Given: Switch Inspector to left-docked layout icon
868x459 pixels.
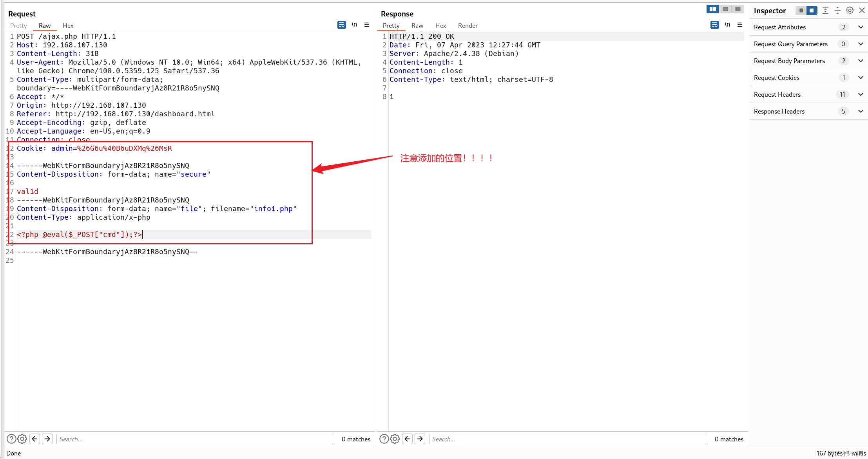Looking at the screenshot, I should 801,11.
